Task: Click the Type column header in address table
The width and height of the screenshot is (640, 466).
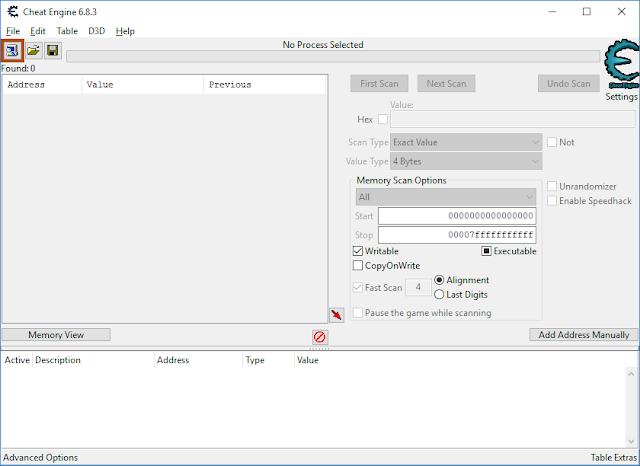Action: [x=268, y=360]
